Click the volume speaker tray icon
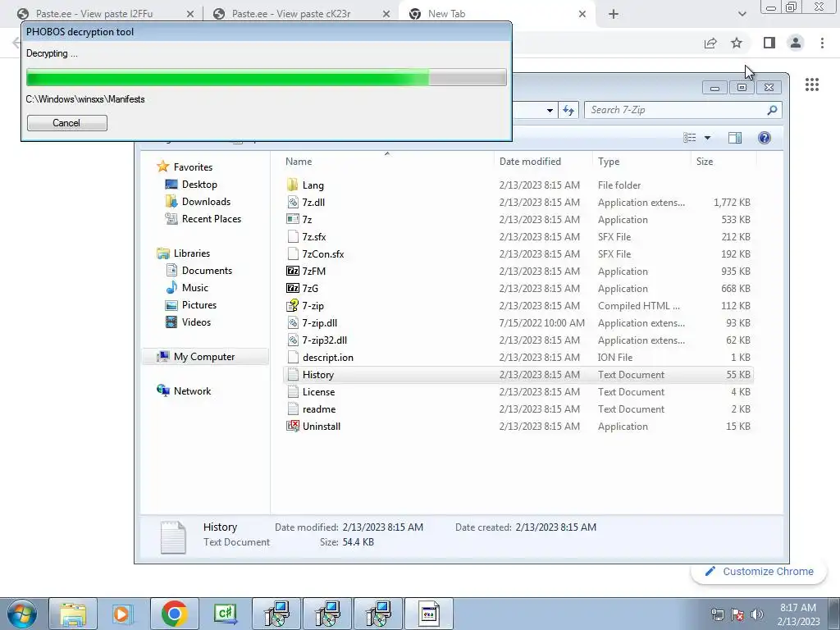 pos(756,614)
